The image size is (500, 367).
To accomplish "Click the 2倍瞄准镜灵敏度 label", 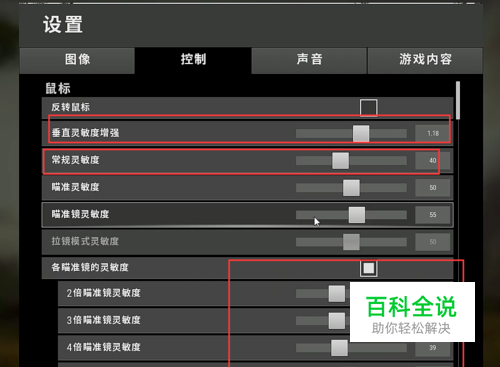I will click(x=103, y=293).
